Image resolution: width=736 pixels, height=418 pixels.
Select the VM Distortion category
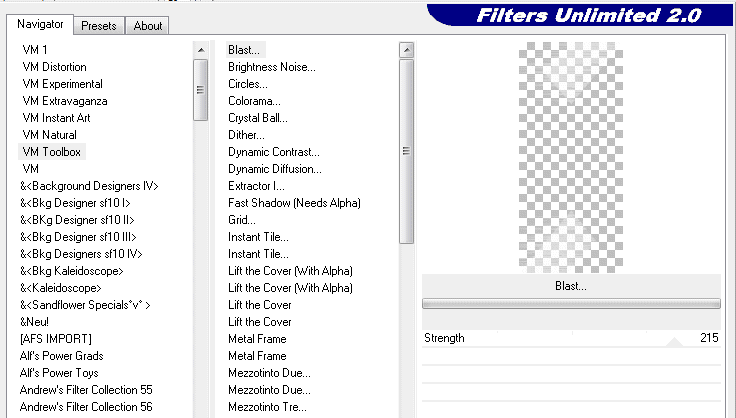pyautogui.click(x=54, y=67)
